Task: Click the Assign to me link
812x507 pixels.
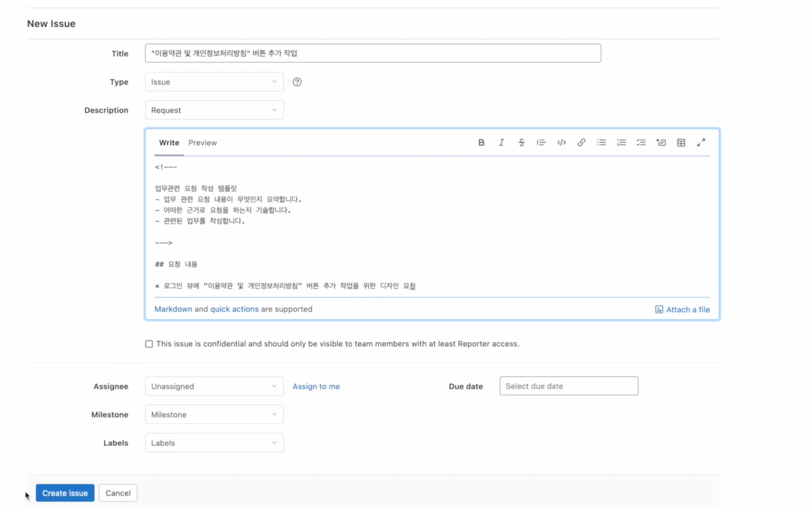Action: tap(316, 386)
